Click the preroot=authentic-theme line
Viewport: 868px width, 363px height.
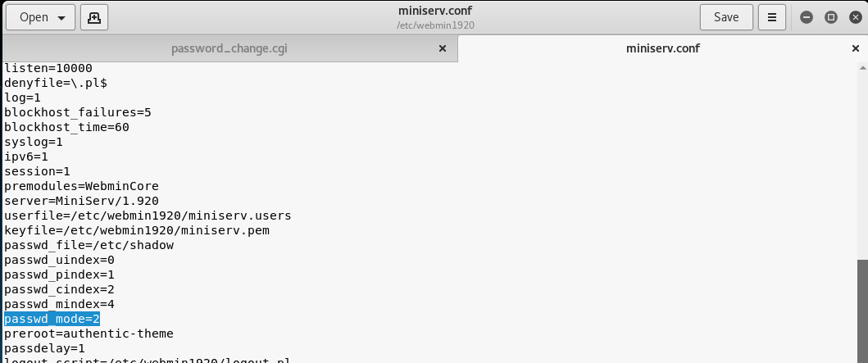tap(89, 334)
